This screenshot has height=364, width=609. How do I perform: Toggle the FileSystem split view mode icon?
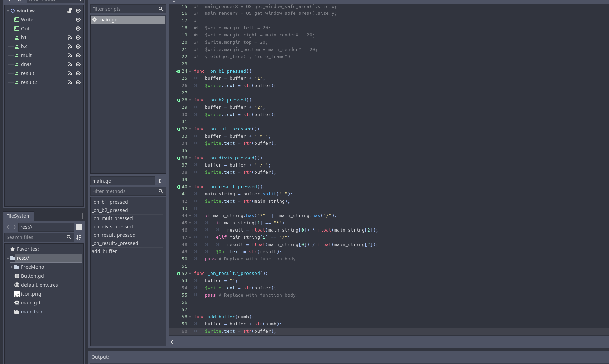pyautogui.click(x=79, y=227)
